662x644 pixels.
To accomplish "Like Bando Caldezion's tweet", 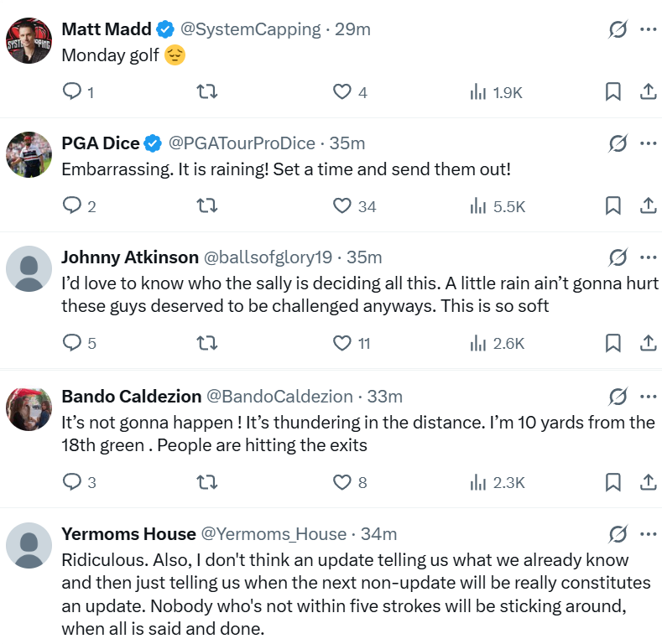I will [341, 481].
